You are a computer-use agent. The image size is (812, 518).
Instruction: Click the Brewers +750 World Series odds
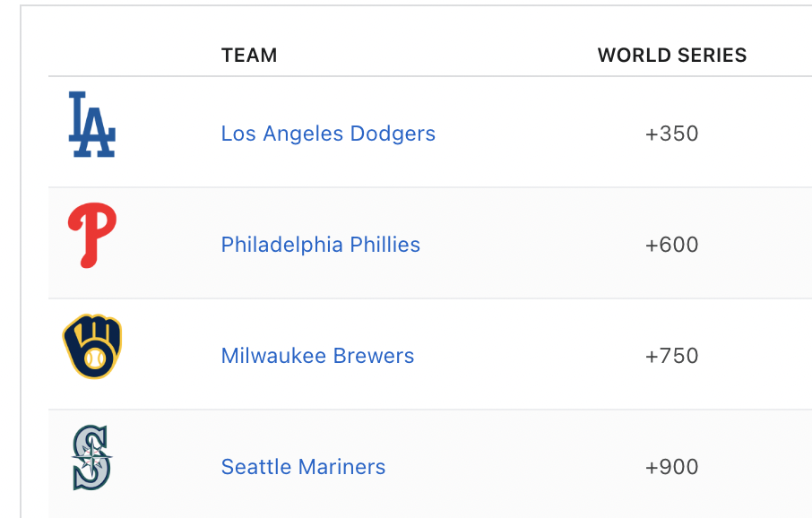(x=671, y=356)
